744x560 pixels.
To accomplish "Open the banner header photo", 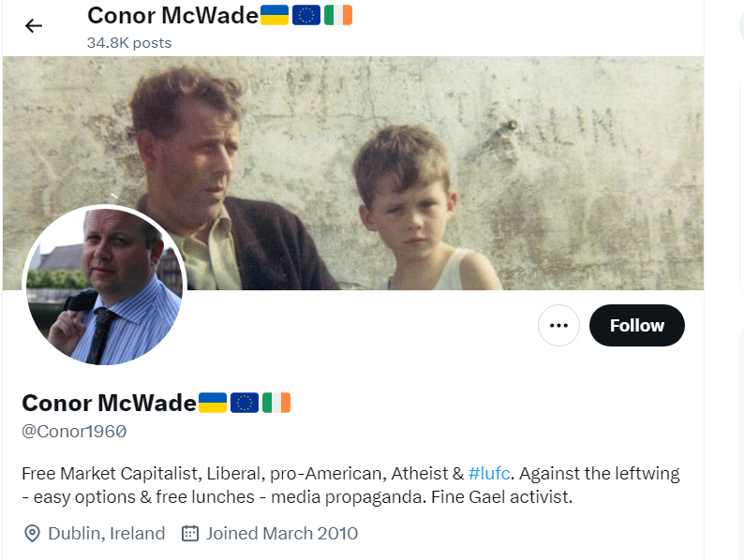I will point(353,173).
